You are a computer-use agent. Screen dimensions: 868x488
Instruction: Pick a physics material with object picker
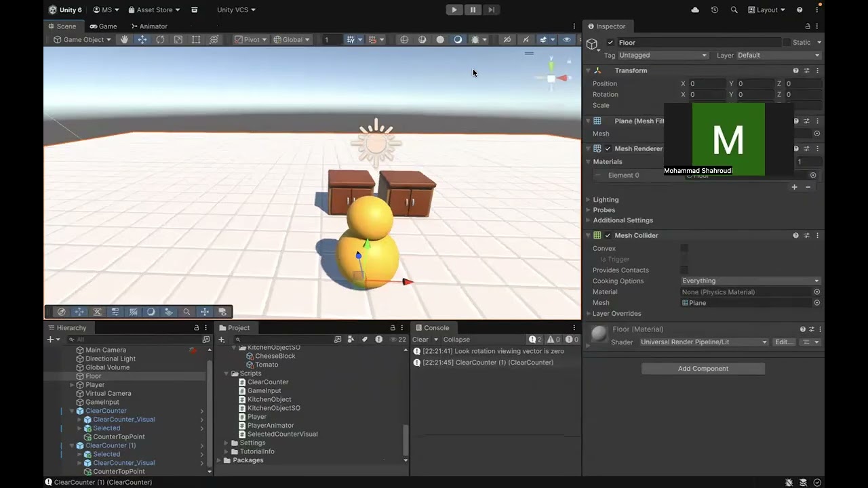tap(816, 292)
